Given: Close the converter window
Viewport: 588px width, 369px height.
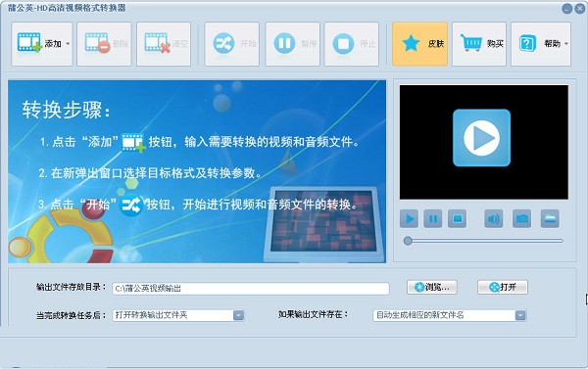Looking at the screenshot, I should click(x=579, y=9).
